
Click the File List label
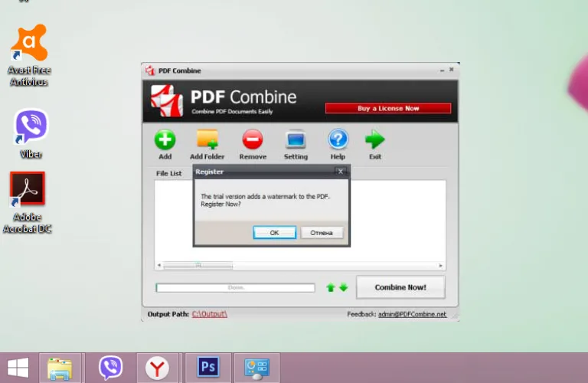pyautogui.click(x=168, y=173)
